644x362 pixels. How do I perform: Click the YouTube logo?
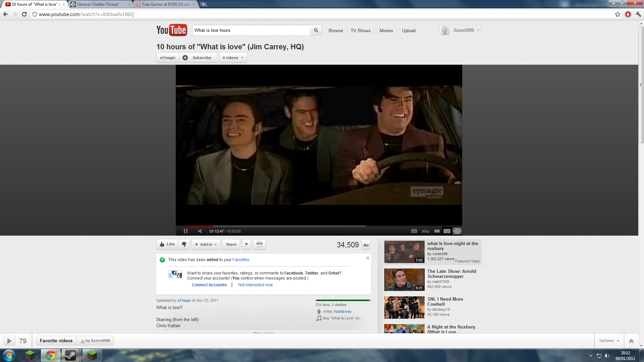(171, 30)
